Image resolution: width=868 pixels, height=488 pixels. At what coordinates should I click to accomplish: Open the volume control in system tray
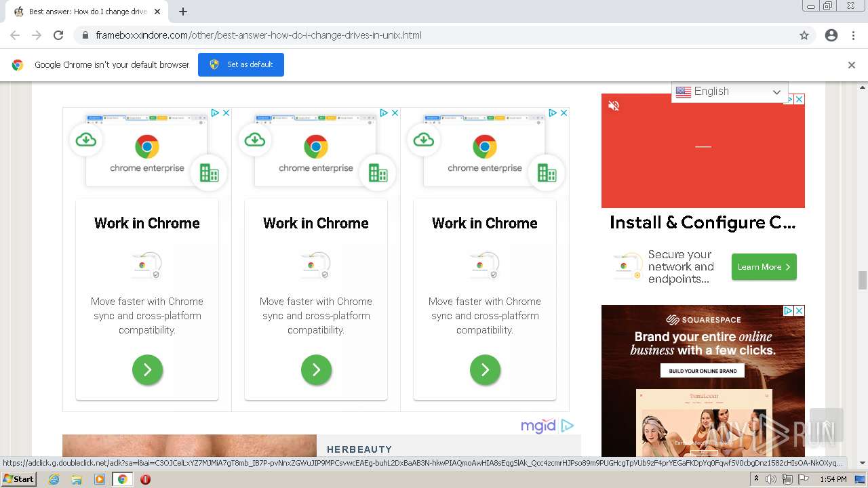point(771,479)
